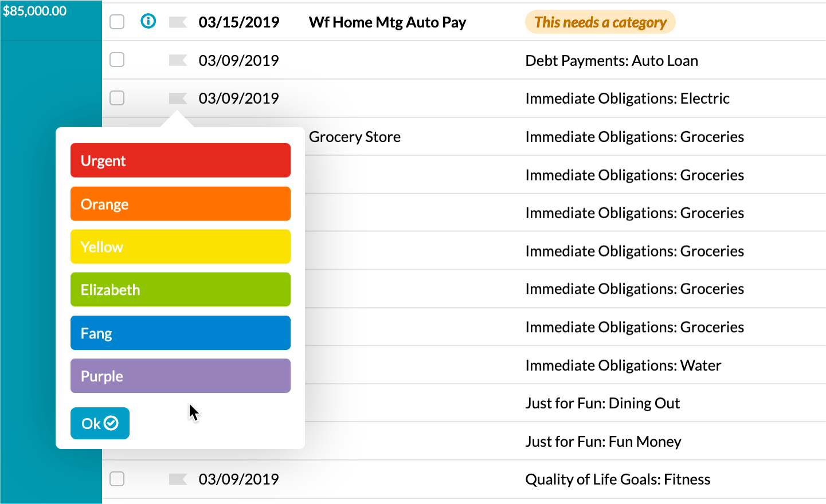Click the checkmark icon inside the Ok button

click(x=112, y=423)
